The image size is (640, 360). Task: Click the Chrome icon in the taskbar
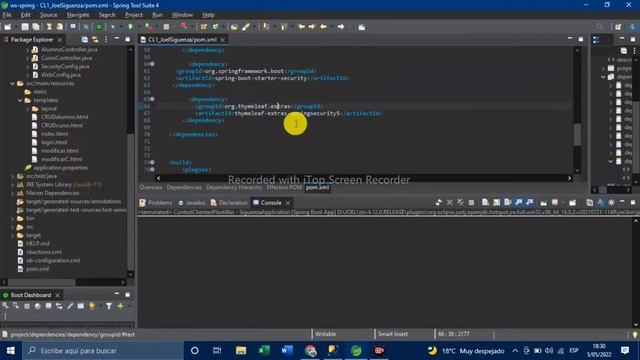[310, 351]
